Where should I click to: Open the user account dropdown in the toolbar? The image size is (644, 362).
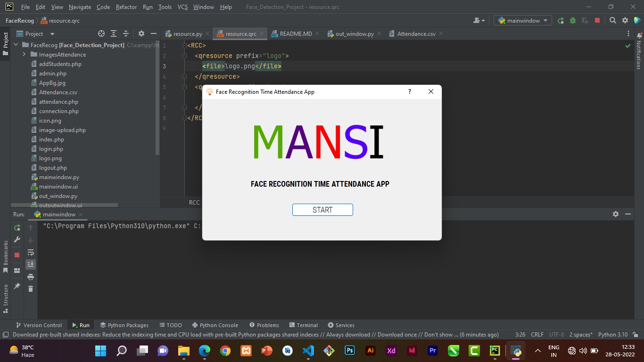(x=479, y=21)
